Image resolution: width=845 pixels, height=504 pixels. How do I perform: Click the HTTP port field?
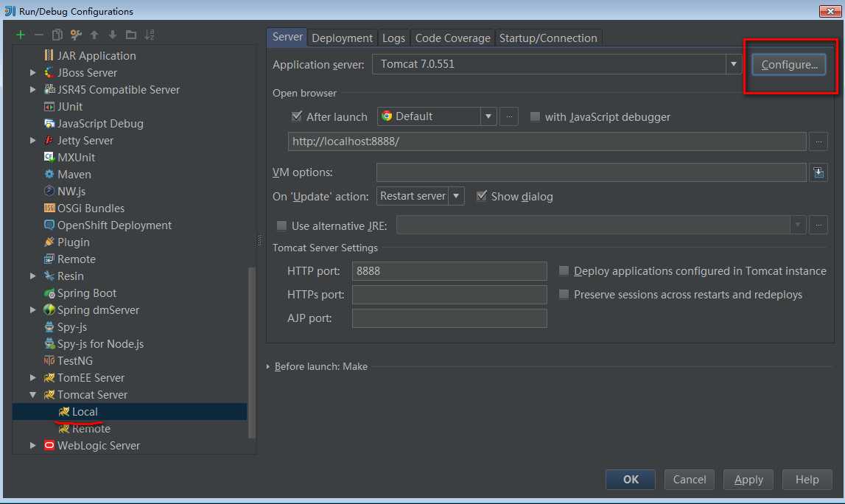(x=449, y=271)
